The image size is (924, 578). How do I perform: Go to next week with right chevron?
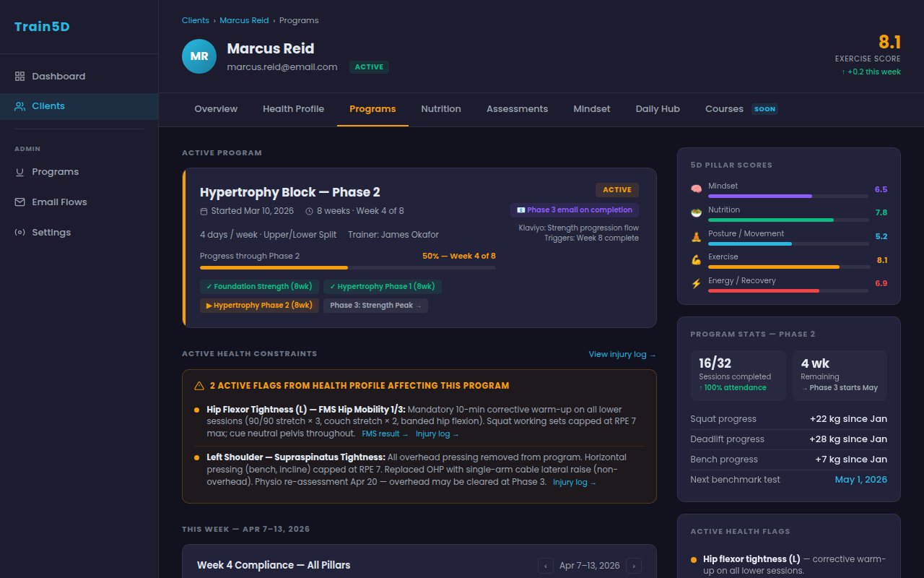pos(634,566)
